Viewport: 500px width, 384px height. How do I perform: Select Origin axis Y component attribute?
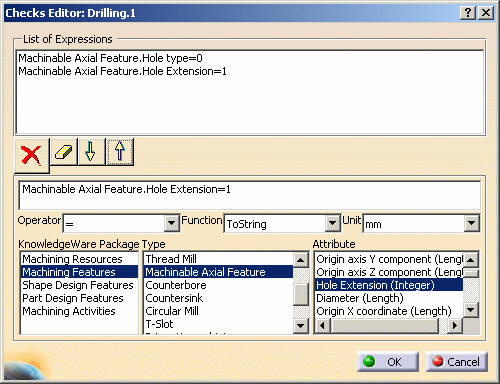(x=389, y=259)
